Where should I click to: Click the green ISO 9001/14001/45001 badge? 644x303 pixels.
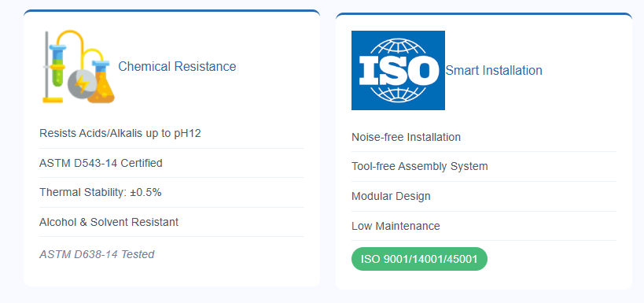pyautogui.click(x=419, y=259)
